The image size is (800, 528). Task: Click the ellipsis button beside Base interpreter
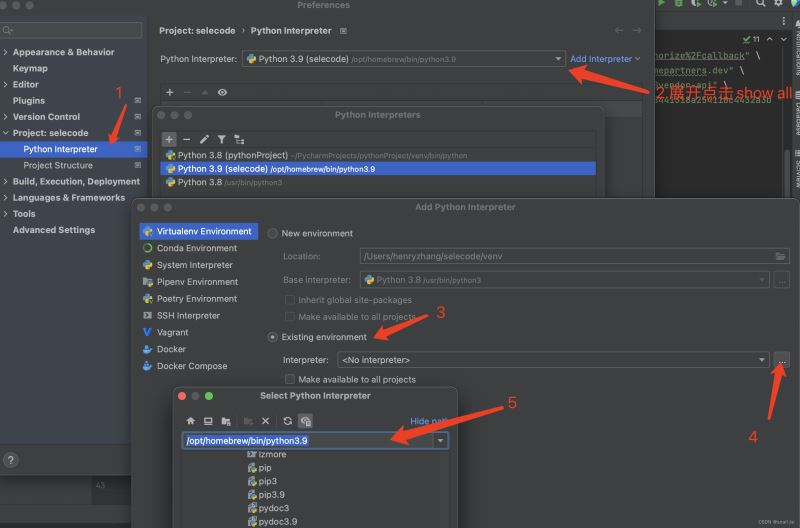(x=782, y=280)
